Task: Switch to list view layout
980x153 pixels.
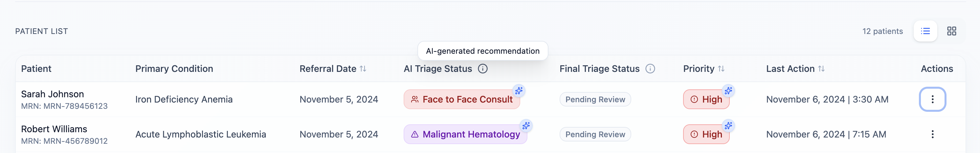Action: [x=925, y=31]
